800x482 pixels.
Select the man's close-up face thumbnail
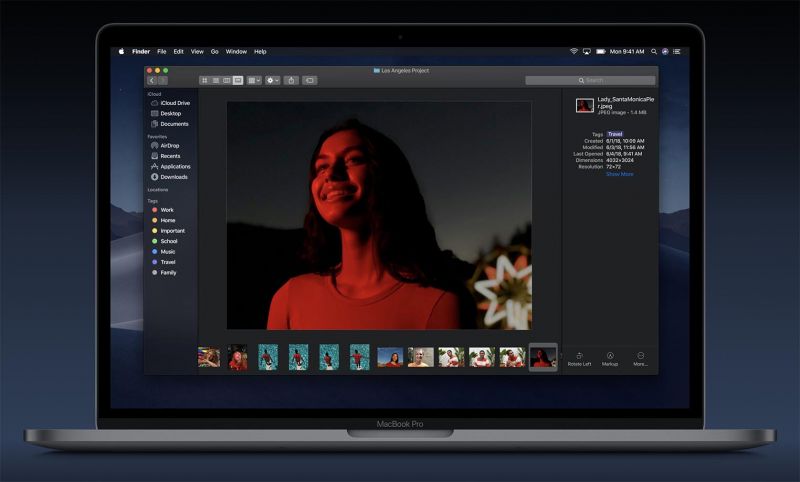tap(421, 357)
